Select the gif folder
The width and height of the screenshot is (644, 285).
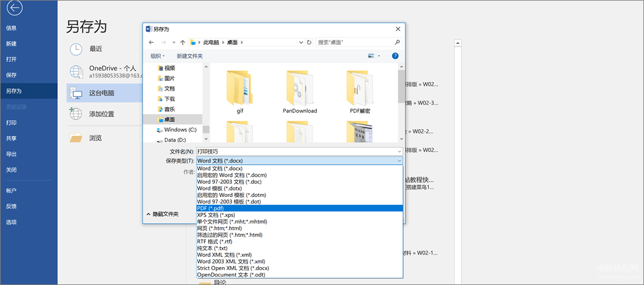(x=240, y=92)
